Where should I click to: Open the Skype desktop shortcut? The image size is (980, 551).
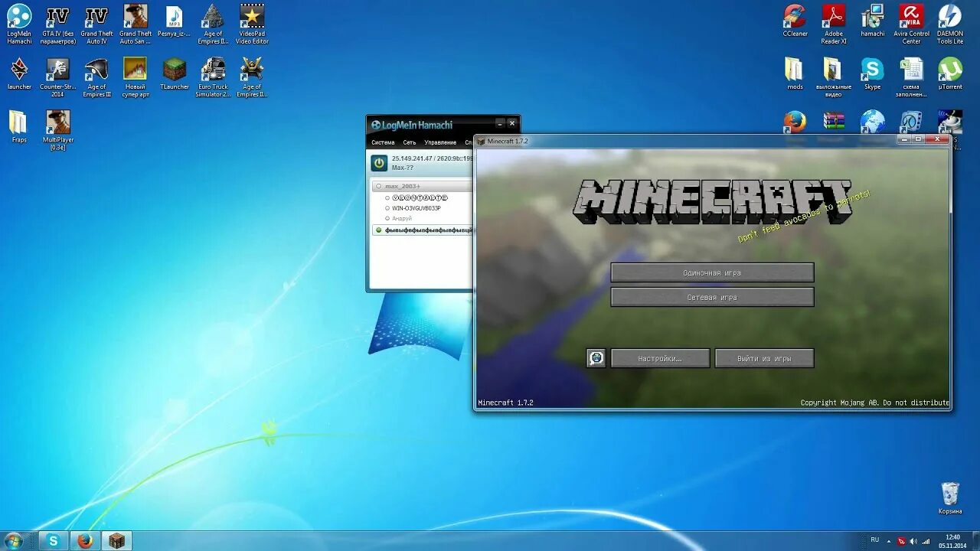(x=873, y=73)
